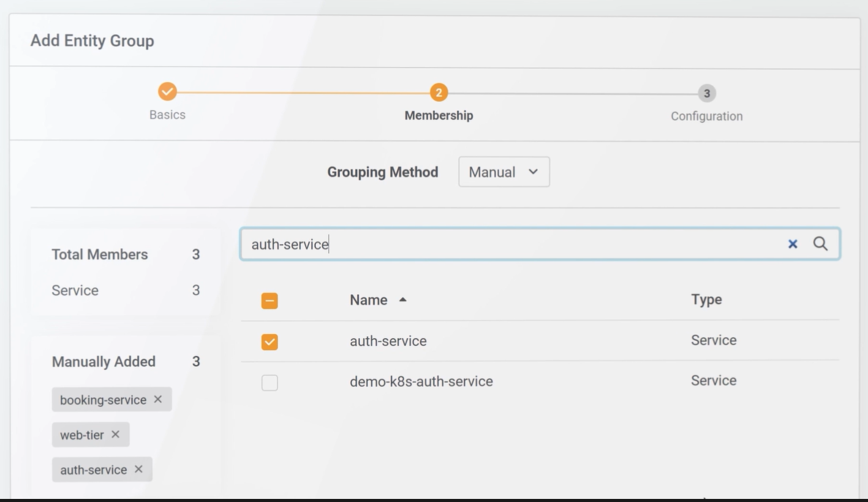Image resolution: width=868 pixels, height=502 pixels.
Task: Return to the Basics step label
Action: pyautogui.click(x=167, y=116)
